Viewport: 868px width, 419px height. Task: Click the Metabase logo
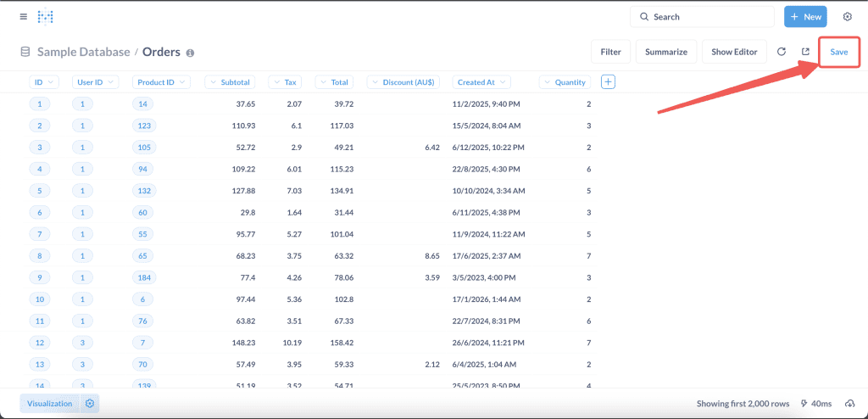[45, 17]
